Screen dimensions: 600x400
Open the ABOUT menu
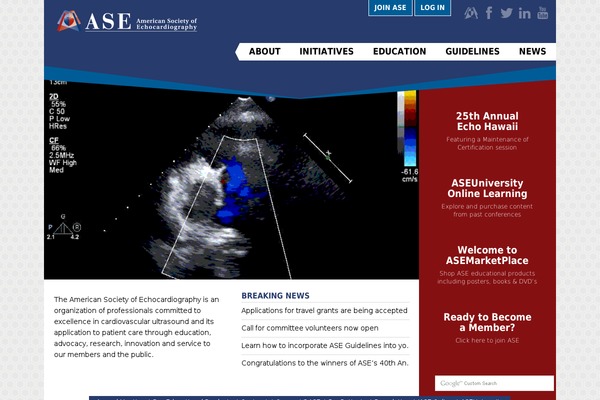click(264, 51)
